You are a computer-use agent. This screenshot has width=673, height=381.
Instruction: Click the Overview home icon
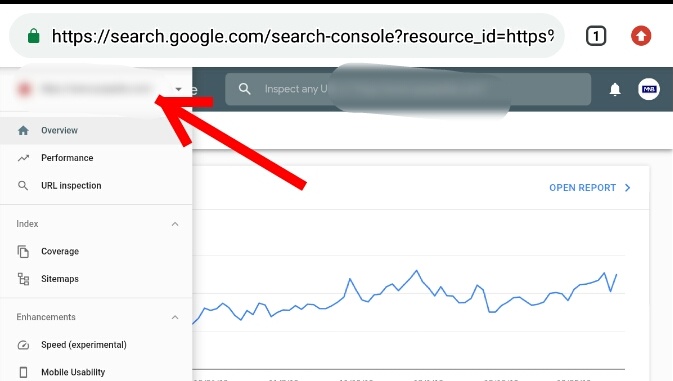point(23,130)
